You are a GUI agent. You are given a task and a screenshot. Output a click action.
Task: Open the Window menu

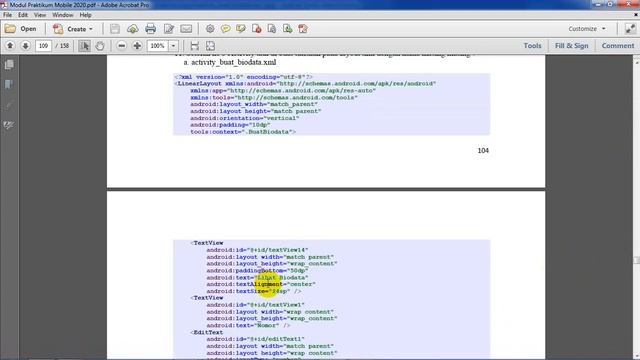[62, 15]
